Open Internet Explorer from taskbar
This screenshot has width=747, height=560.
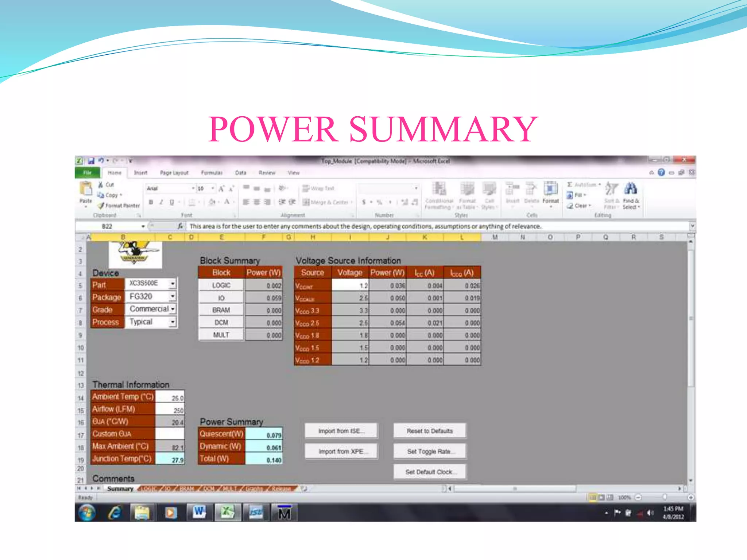point(115,513)
